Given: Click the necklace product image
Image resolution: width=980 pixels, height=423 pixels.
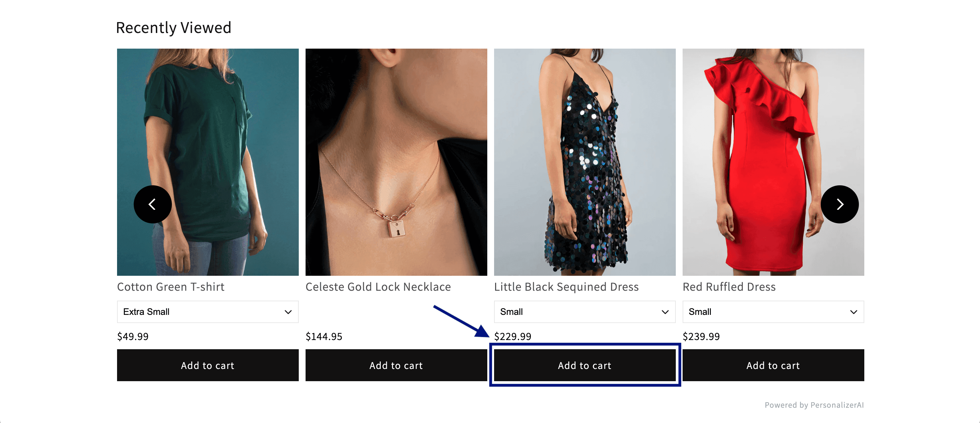Looking at the screenshot, I should 396,162.
